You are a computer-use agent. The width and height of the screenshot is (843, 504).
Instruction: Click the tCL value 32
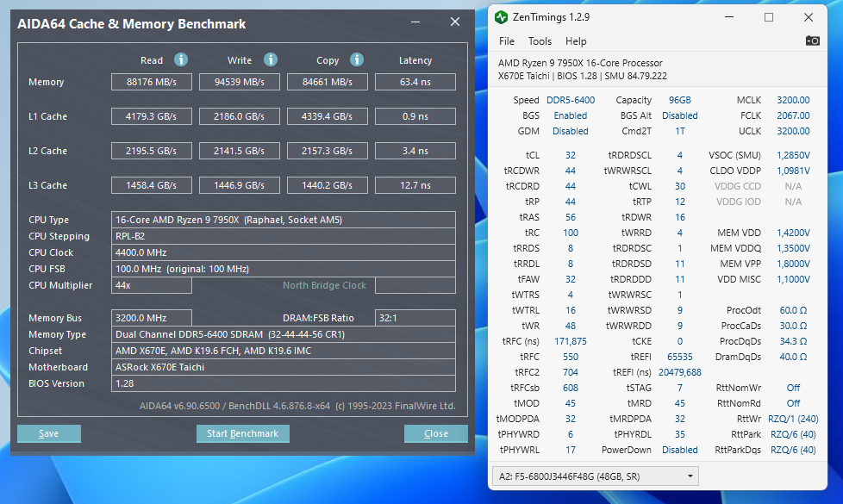click(571, 155)
